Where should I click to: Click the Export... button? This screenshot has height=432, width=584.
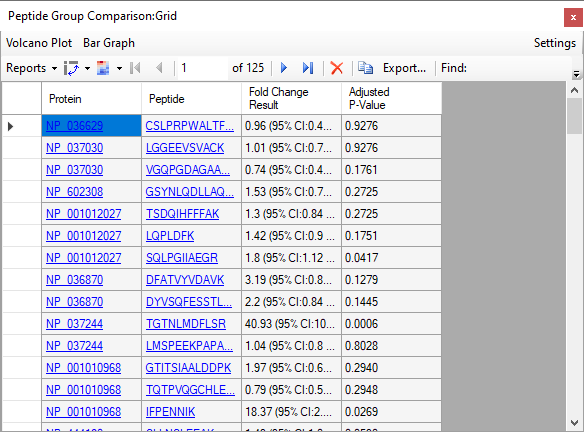pos(404,68)
